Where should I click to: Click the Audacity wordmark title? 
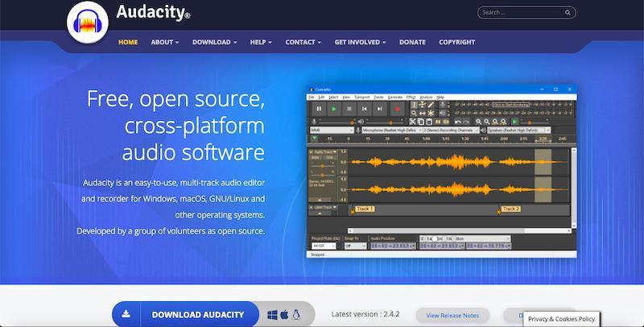(153, 12)
